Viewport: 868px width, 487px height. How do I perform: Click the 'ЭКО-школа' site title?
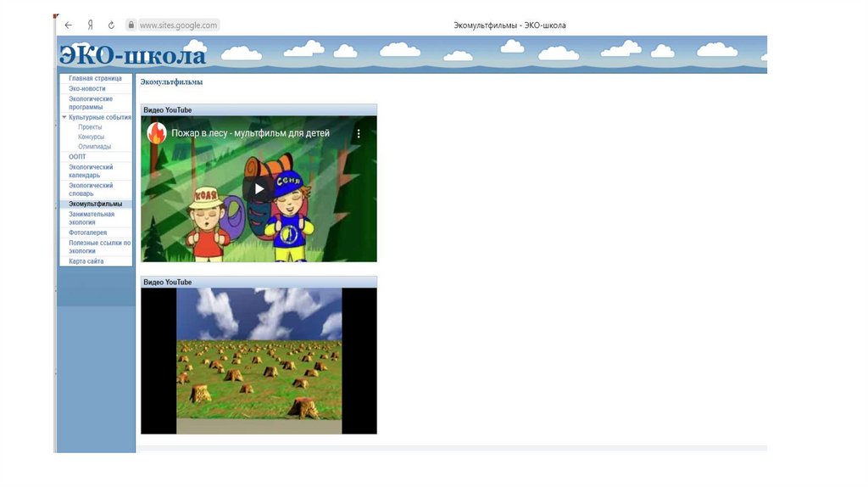pos(133,55)
